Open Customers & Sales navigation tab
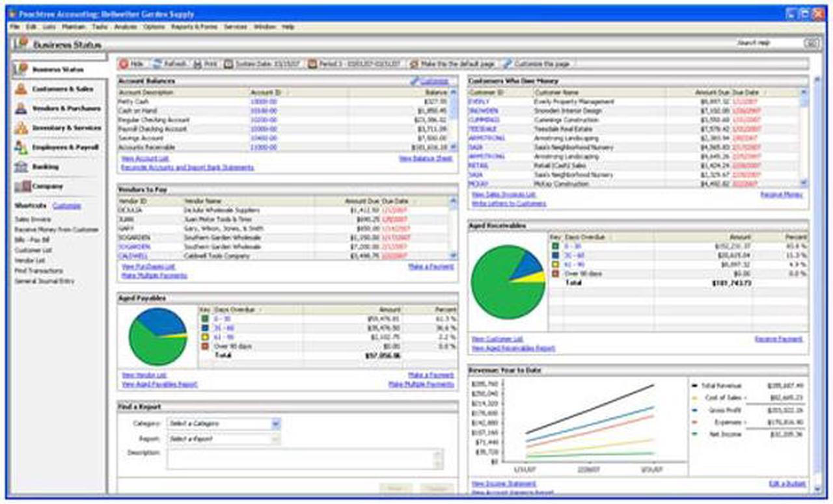Screen dimensions: 833x504 (x=58, y=89)
